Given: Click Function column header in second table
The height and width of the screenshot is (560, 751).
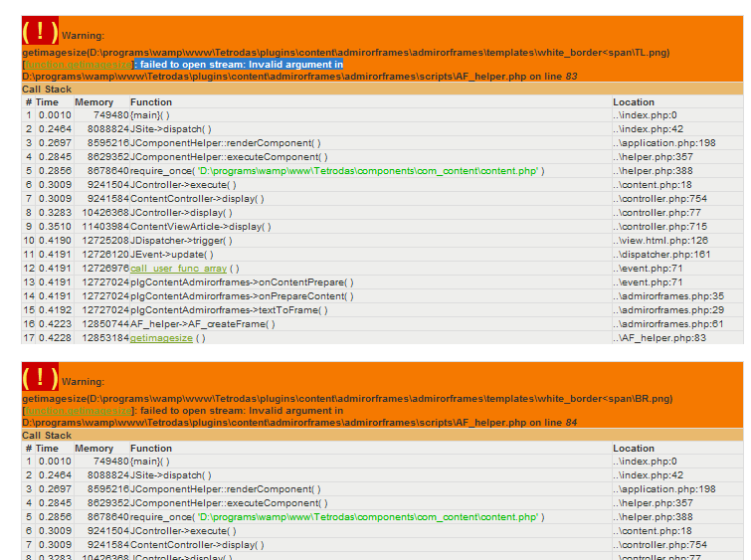Looking at the screenshot, I should click(x=151, y=449).
